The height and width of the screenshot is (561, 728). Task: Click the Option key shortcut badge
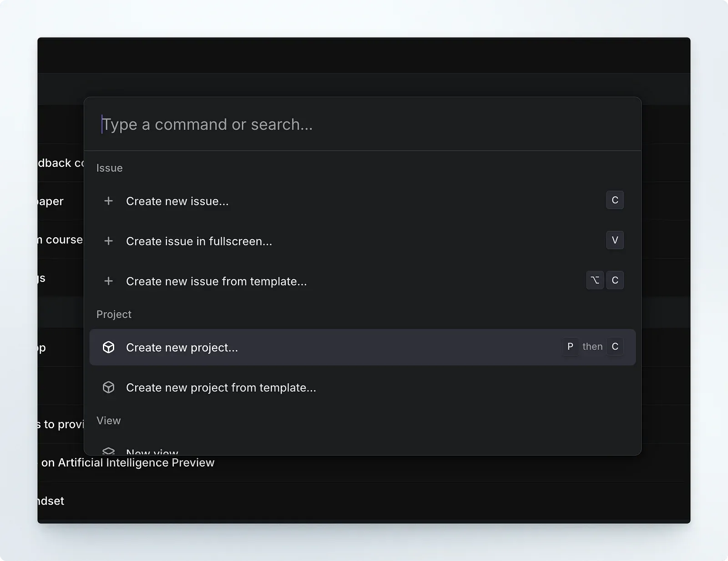click(x=595, y=280)
